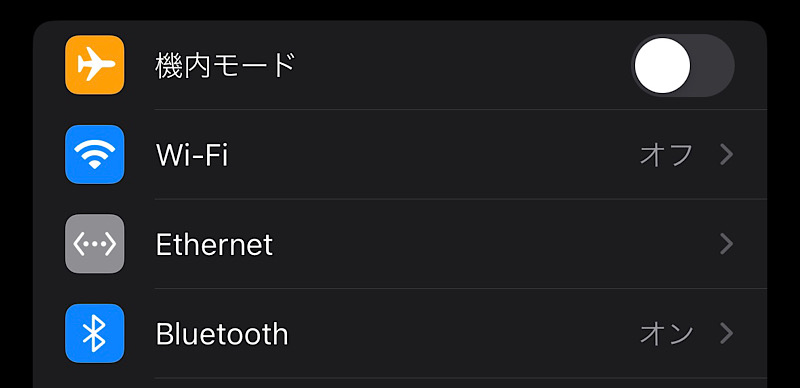
Task: Click empty space beside the 機内モード label
Action: (x=459, y=65)
